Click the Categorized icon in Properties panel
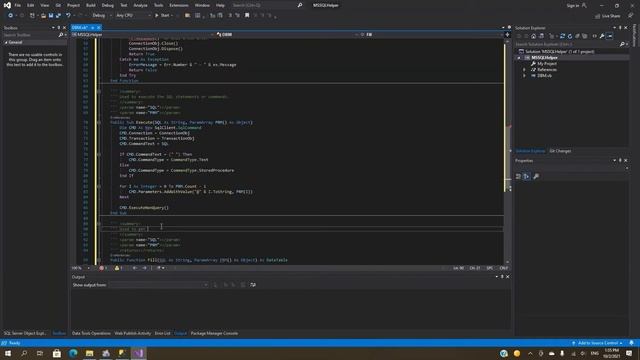The image size is (640, 360). pyautogui.click(x=518, y=176)
